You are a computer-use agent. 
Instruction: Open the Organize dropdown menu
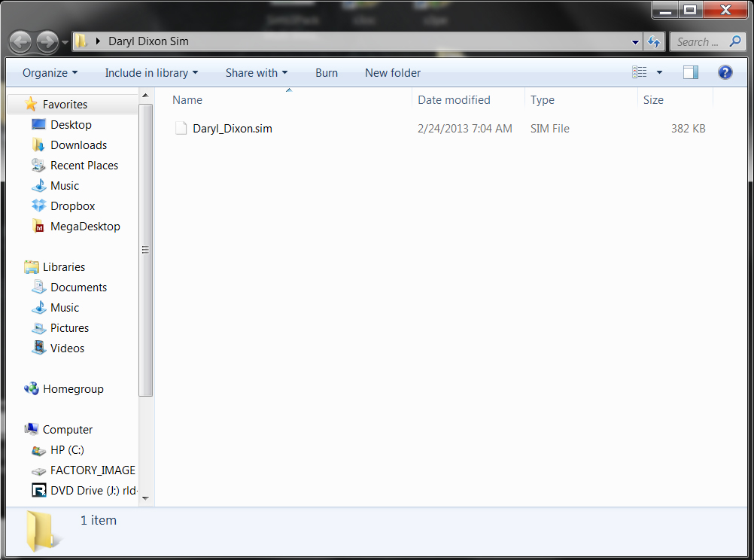click(x=48, y=73)
